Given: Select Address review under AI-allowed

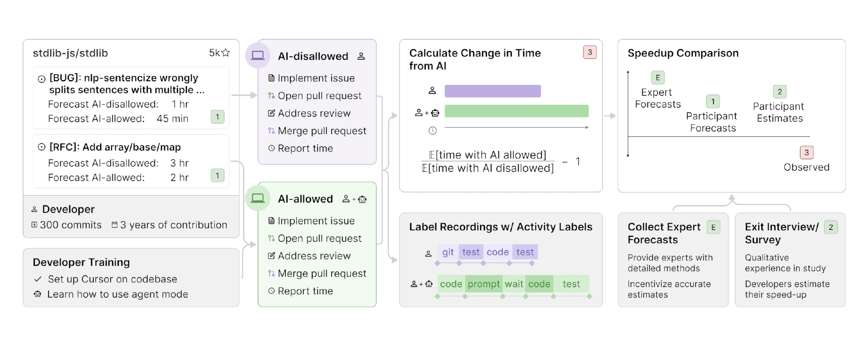Looking at the screenshot, I should coord(309,256).
